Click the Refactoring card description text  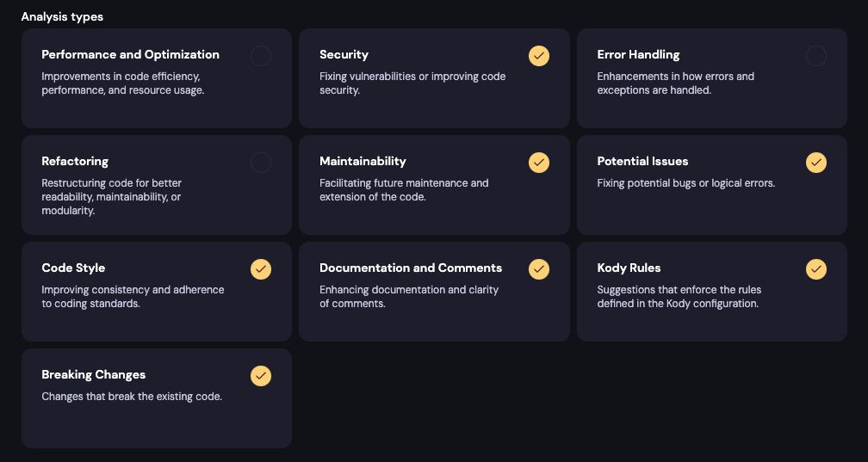111,196
